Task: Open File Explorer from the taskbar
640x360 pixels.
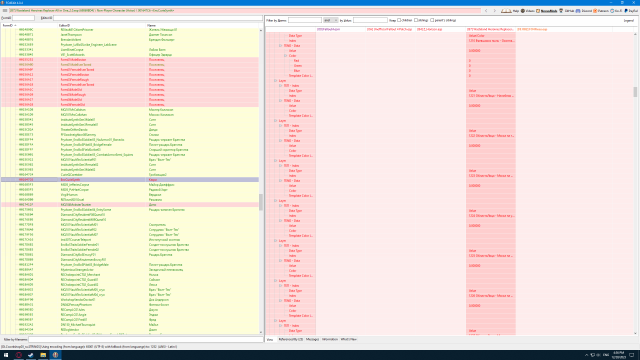Action: 43,355
